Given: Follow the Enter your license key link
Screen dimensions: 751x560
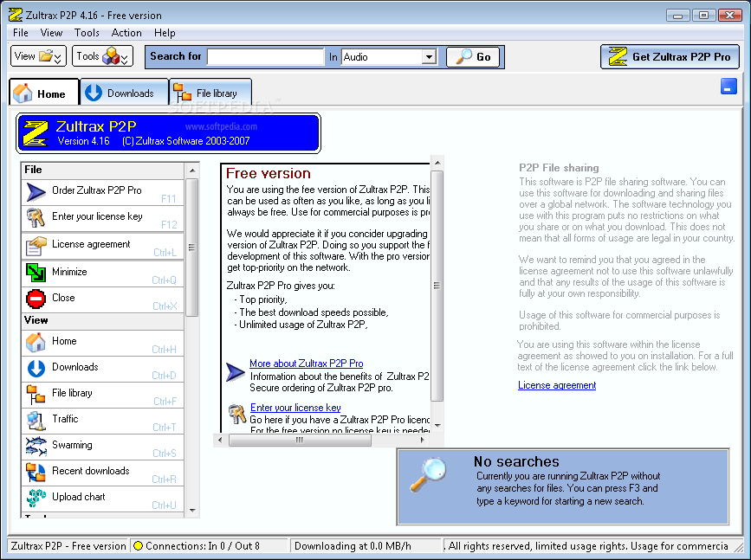Looking at the screenshot, I should click(x=295, y=408).
